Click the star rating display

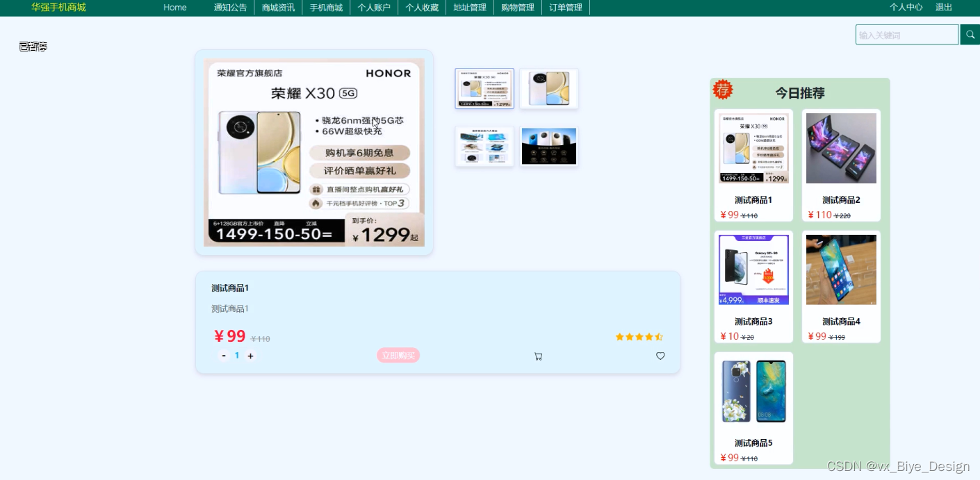pyautogui.click(x=639, y=337)
